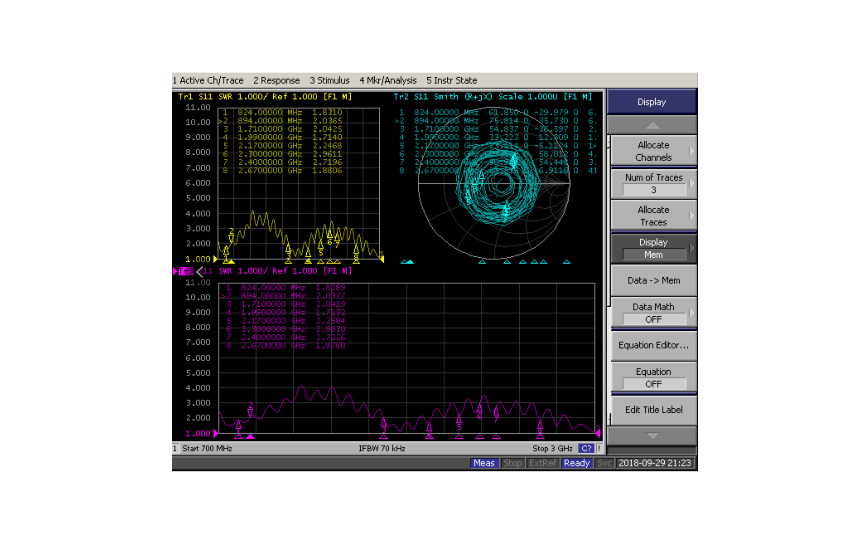The width and height of the screenshot is (850, 540).
Task: Click the softkey menu scroll-up arrow
Action: pos(652,125)
